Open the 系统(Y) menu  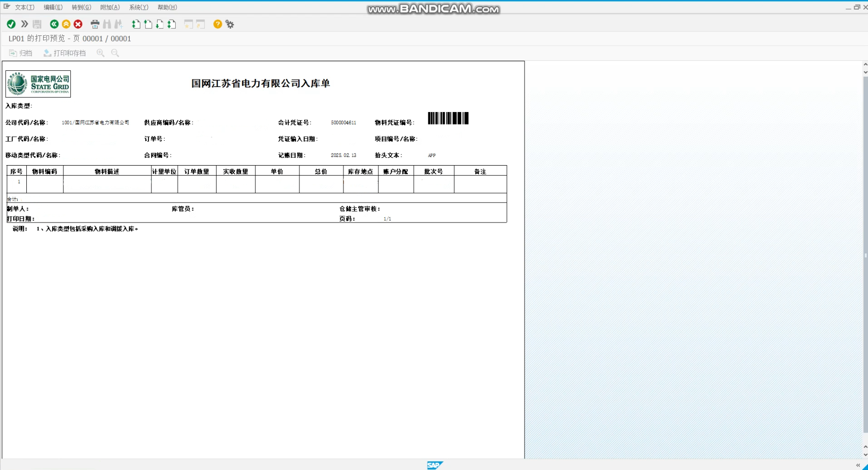click(138, 7)
